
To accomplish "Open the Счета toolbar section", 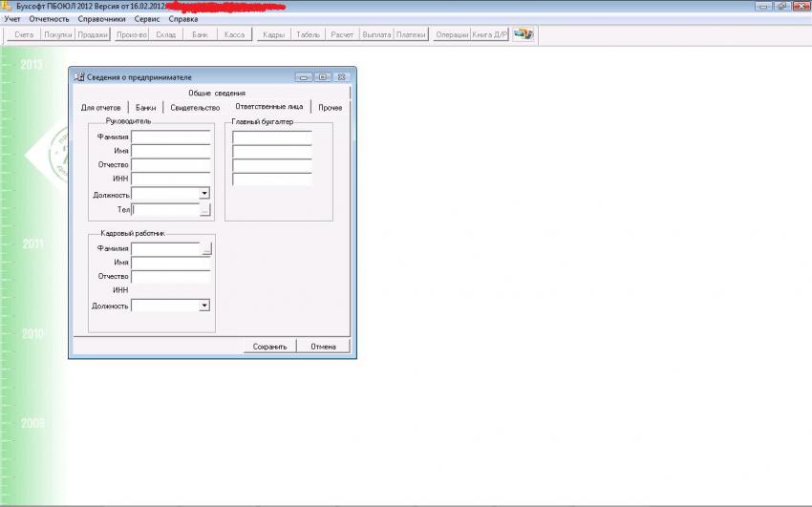I will pyautogui.click(x=24, y=34).
